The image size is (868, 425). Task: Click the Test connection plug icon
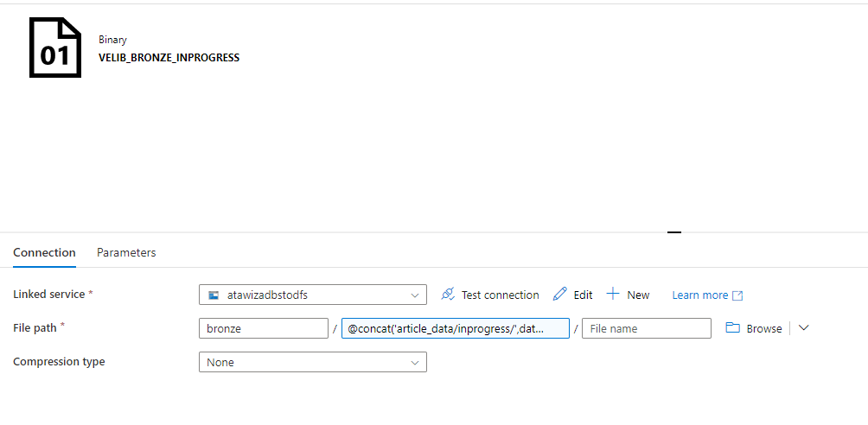[448, 295]
